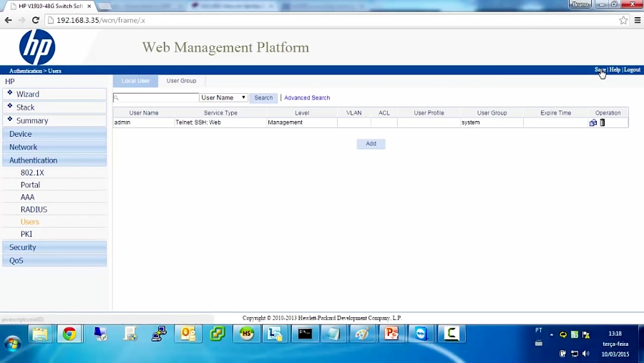
Task: Click the Logout link
Action: coord(632,70)
